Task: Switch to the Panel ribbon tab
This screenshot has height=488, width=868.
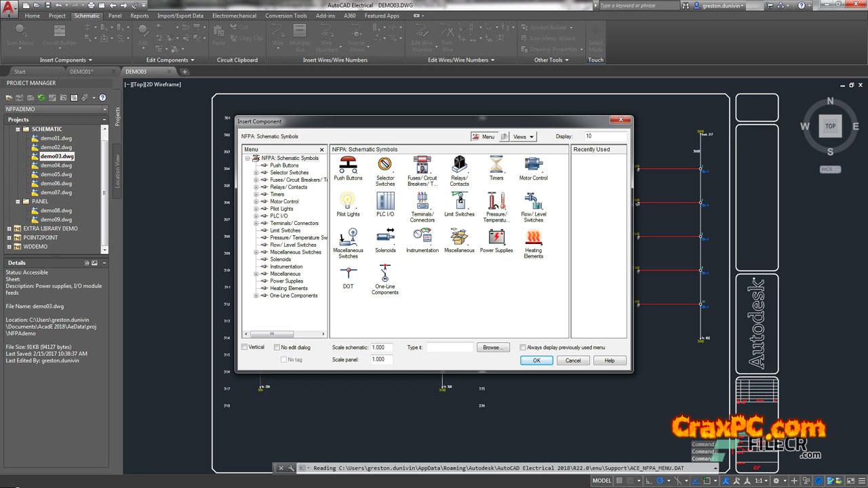Action: (x=115, y=16)
